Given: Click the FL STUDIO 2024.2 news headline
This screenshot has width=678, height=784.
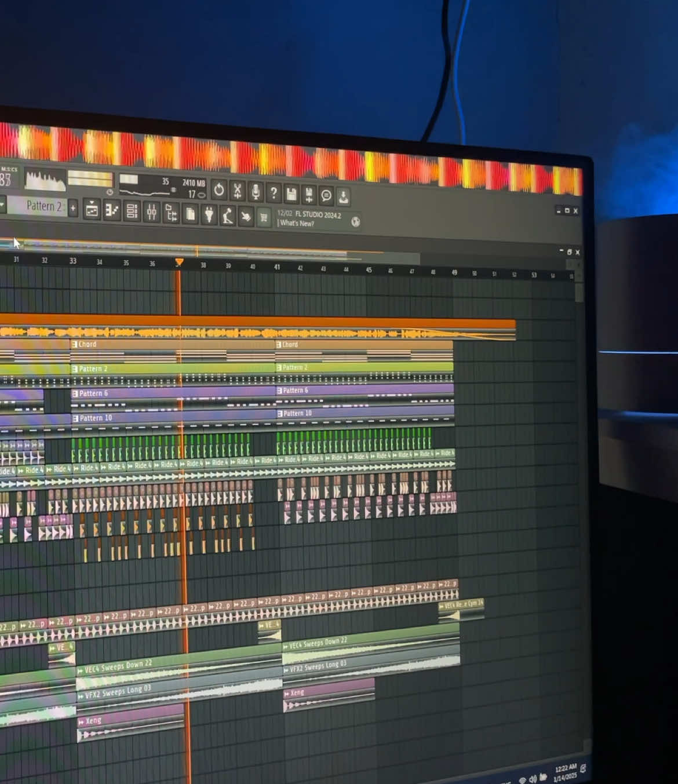Looking at the screenshot, I should pos(318,215).
